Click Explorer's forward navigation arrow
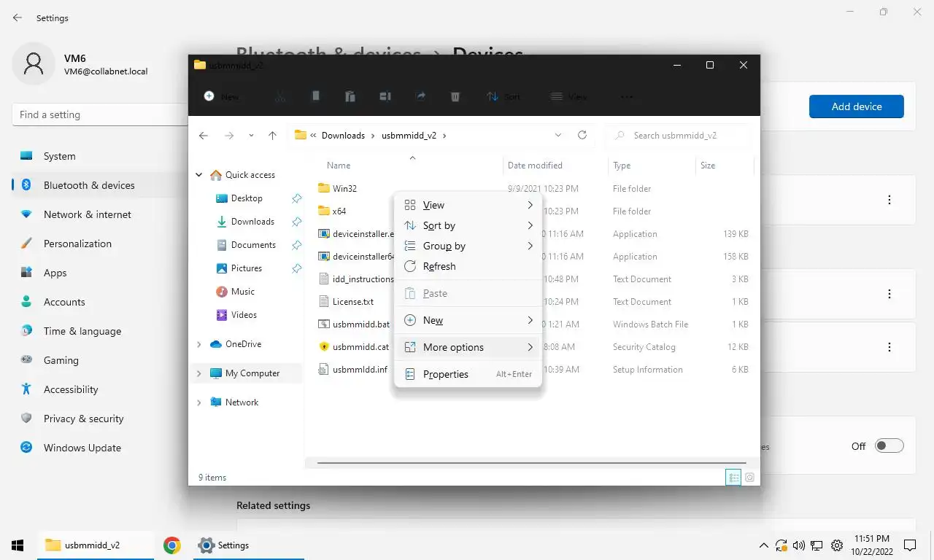Image resolution: width=934 pixels, height=560 pixels. pos(229,136)
